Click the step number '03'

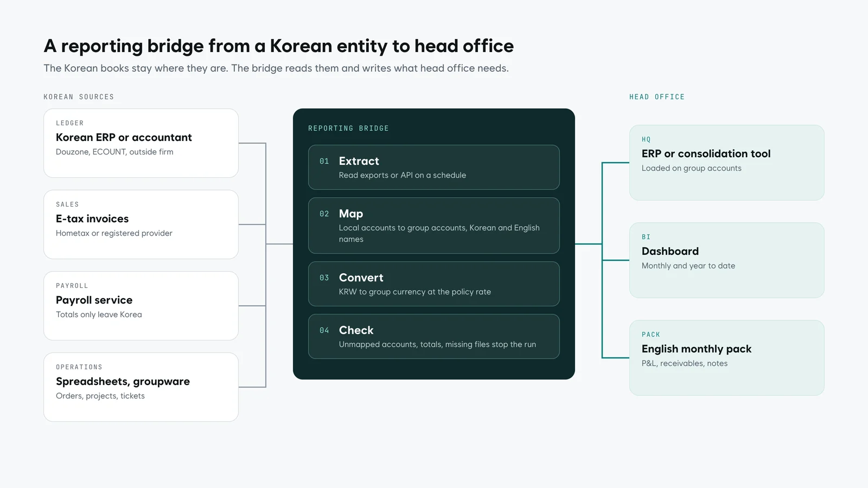pyautogui.click(x=324, y=278)
